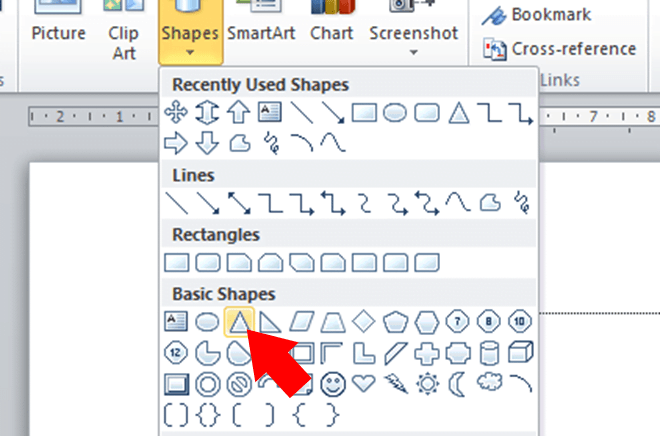Image resolution: width=660 pixels, height=436 pixels.
Task: Select the Isosceles Triangle in Basic Shapes
Action: click(x=237, y=321)
